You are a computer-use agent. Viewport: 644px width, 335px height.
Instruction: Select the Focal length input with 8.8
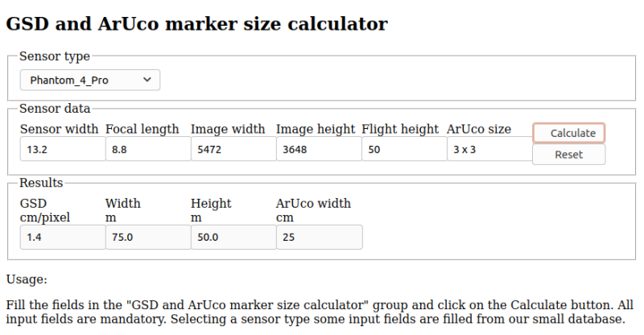coord(148,149)
